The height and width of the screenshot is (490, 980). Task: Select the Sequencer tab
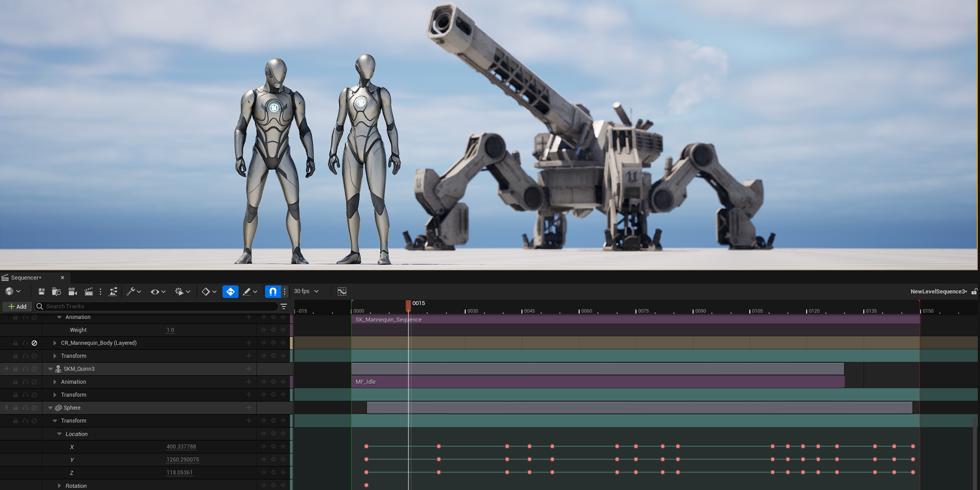[x=27, y=278]
